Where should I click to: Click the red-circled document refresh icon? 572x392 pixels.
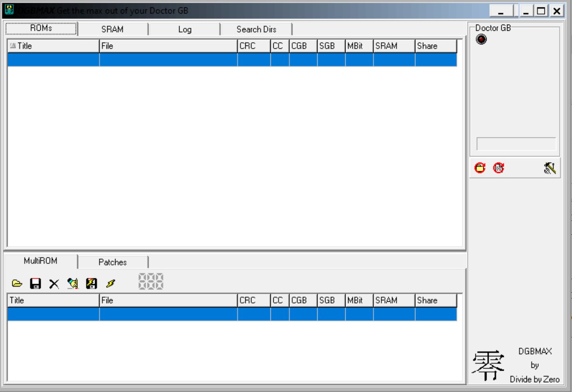pos(498,168)
